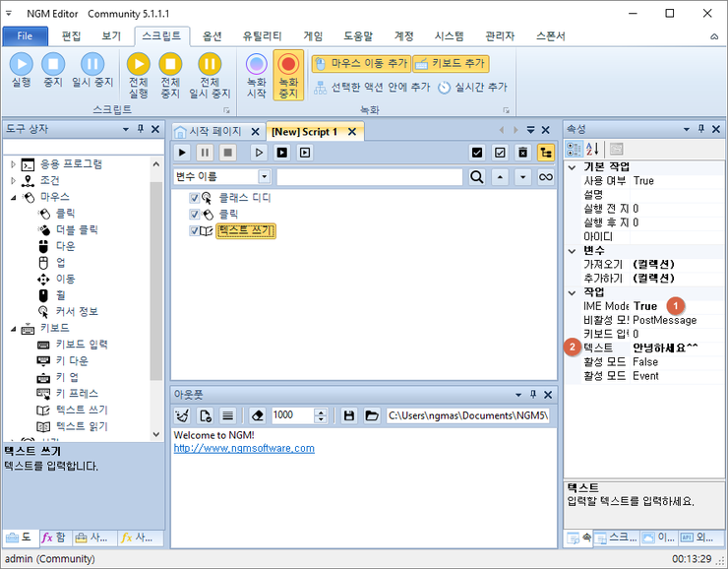Open the 도움말 ribbon tab
The image size is (728, 569).
[358, 36]
